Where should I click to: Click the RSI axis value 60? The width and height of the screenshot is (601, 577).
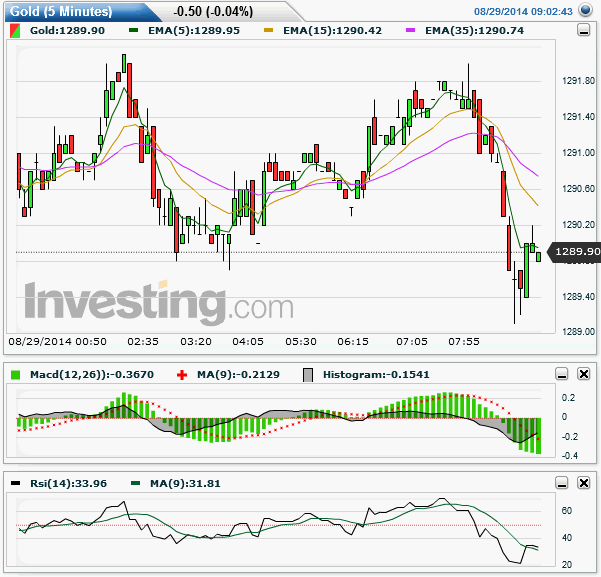(x=567, y=511)
